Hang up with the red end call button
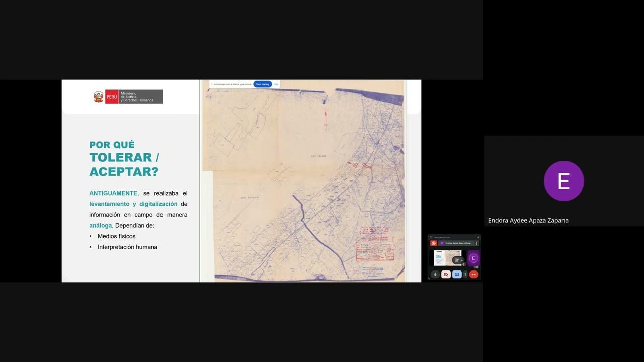 pos(474,275)
